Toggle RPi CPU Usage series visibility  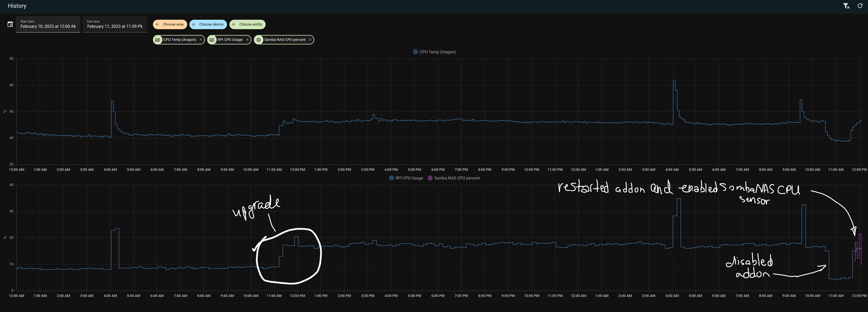click(406, 178)
